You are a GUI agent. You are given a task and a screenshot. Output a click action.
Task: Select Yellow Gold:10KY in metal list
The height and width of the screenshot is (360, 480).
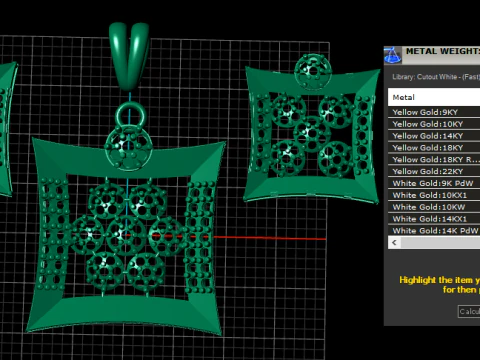tap(434, 124)
